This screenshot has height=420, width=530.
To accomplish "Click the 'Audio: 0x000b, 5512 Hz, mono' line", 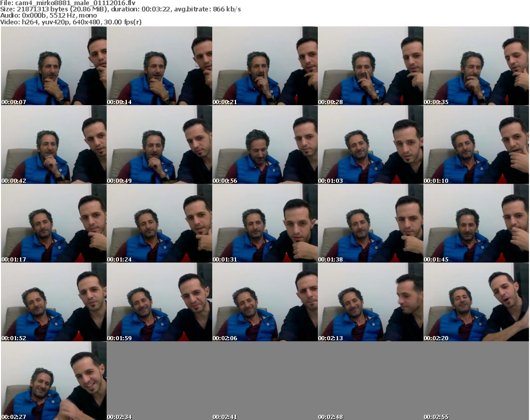I will click(48, 16).
